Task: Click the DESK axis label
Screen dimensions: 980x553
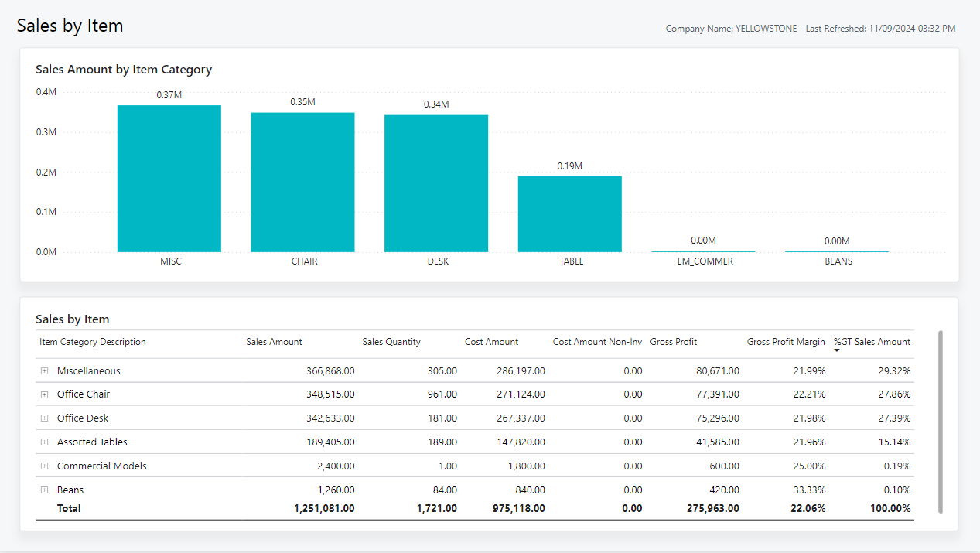Action: click(438, 261)
